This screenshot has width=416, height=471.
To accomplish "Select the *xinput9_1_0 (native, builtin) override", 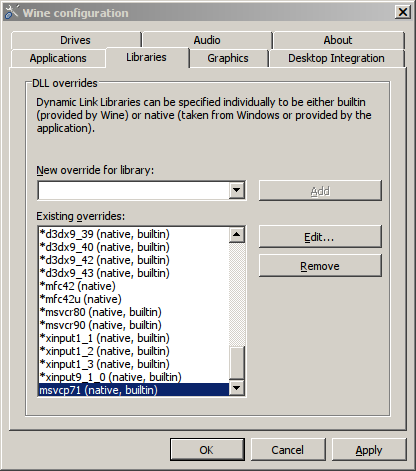I will coord(134,377).
